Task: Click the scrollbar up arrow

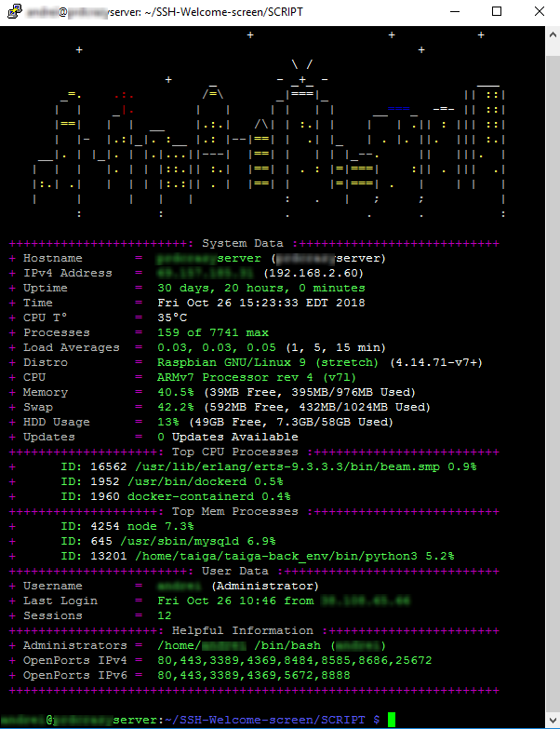Action: click(553, 34)
